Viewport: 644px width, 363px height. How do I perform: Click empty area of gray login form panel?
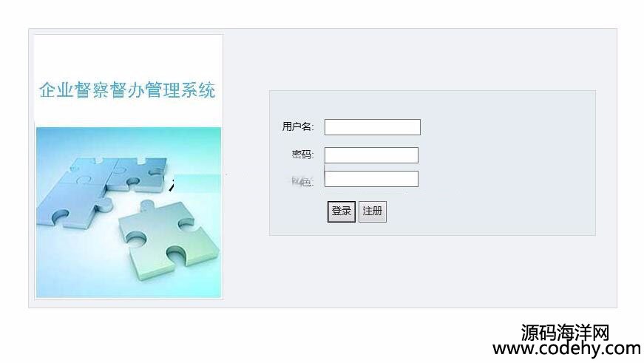[x=505, y=164]
